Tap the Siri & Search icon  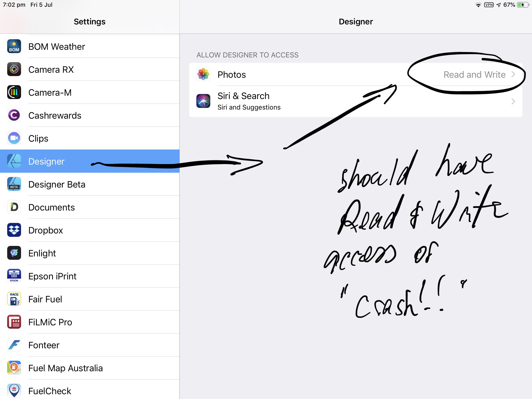point(203,101)
